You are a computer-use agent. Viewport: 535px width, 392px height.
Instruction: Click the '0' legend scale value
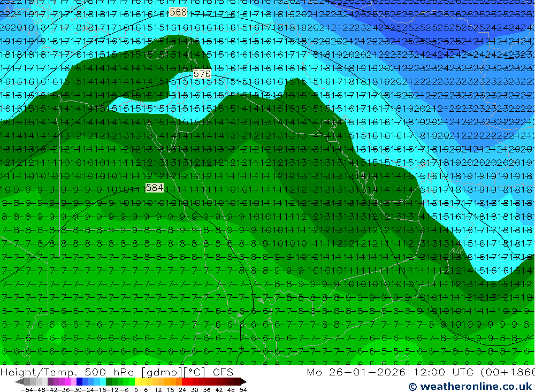136,390
